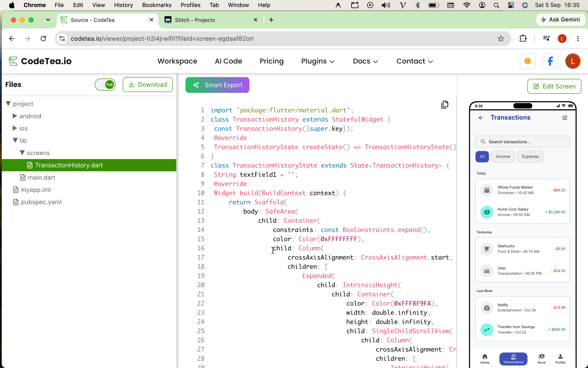Toggle the sun theme icon

pyautogui.click(x=527, y=61)
